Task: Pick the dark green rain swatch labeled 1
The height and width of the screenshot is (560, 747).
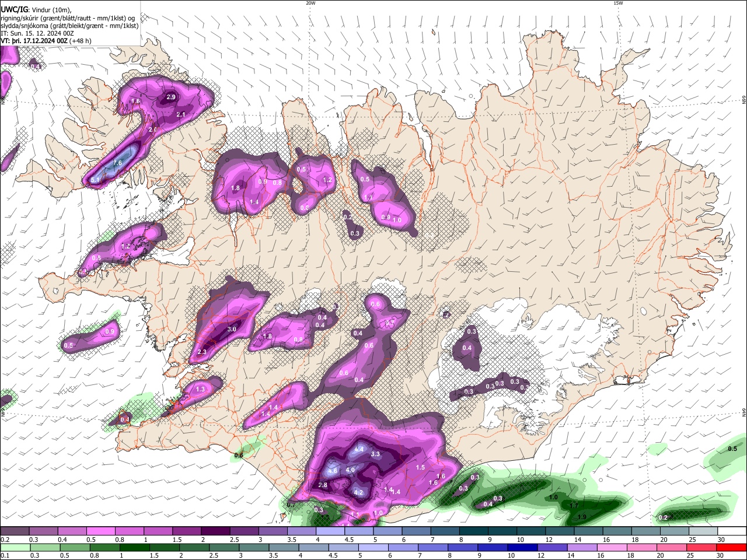Action: coord(134,547)
